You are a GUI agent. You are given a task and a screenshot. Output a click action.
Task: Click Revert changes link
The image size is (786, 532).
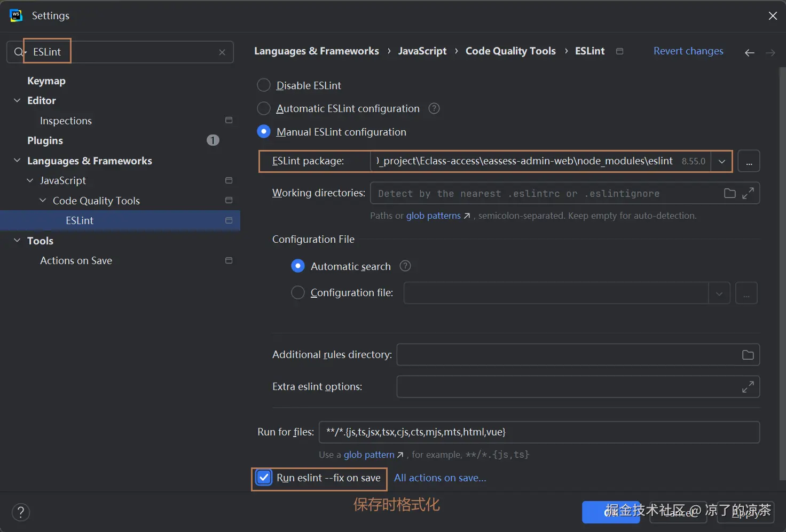(688, 51)
